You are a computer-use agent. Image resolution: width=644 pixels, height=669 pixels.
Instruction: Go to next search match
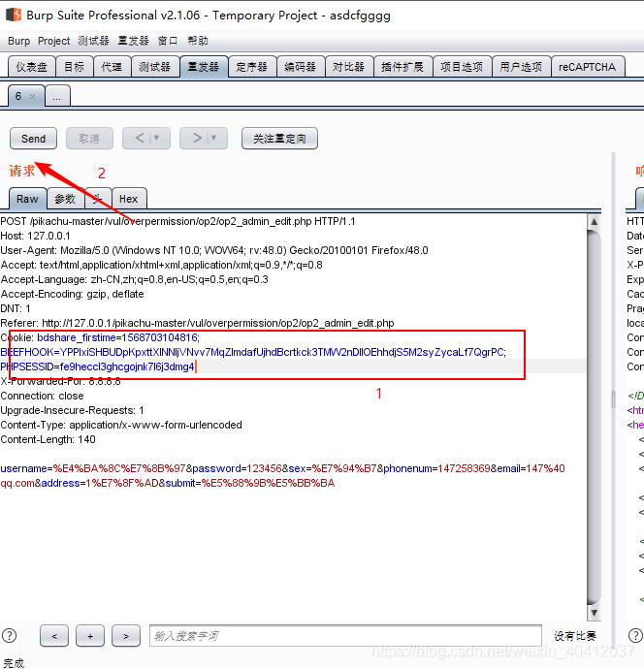126,636
